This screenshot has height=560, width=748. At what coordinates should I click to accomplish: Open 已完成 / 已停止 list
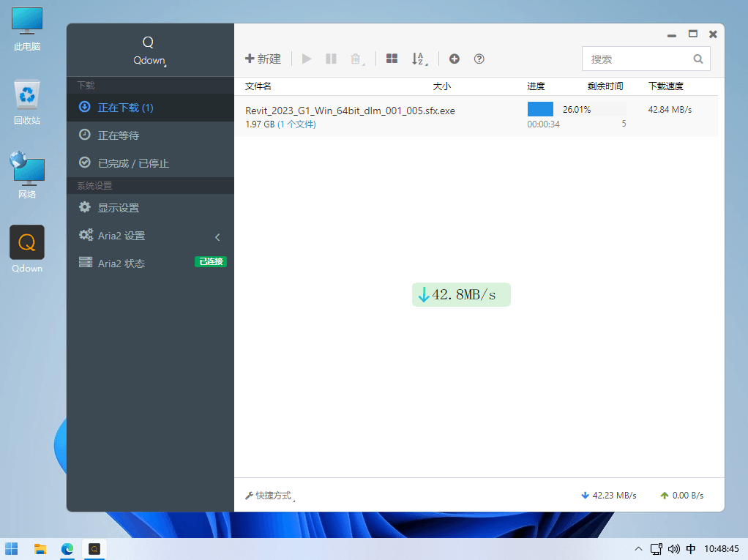(150, 163)
